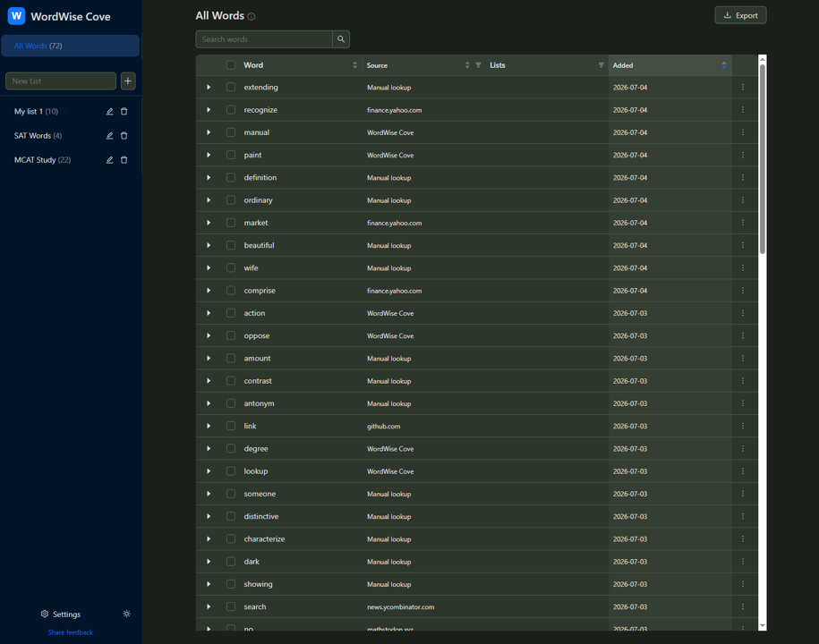Tick the checkbox for manual
The width and height of the screenshot is (819, 644).
(231, 132)
